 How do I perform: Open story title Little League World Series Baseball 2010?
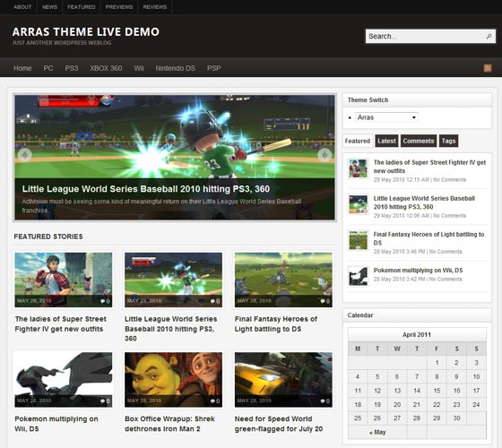tap(171, 329)
